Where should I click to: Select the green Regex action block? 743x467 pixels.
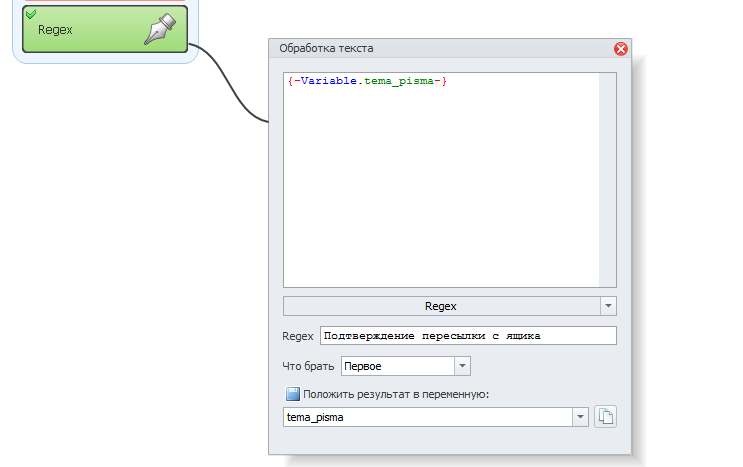(x=90, y=30)
